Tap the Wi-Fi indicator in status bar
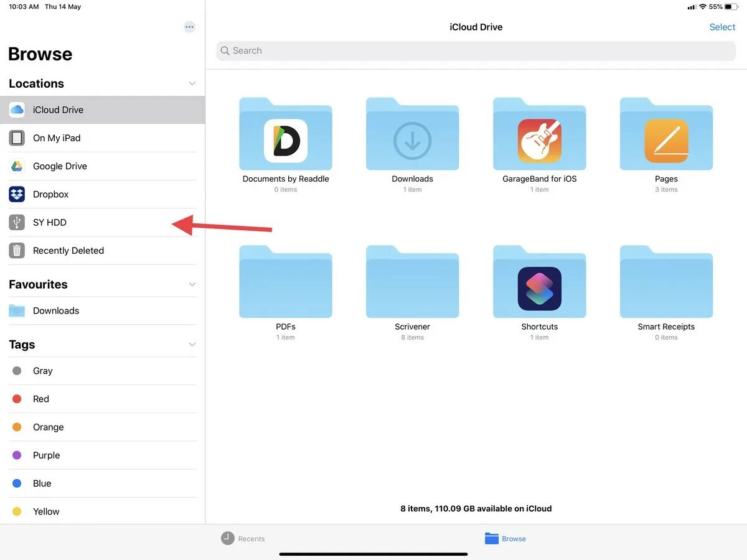This screenshot has width=747, height=560. (x=703, y=7)
